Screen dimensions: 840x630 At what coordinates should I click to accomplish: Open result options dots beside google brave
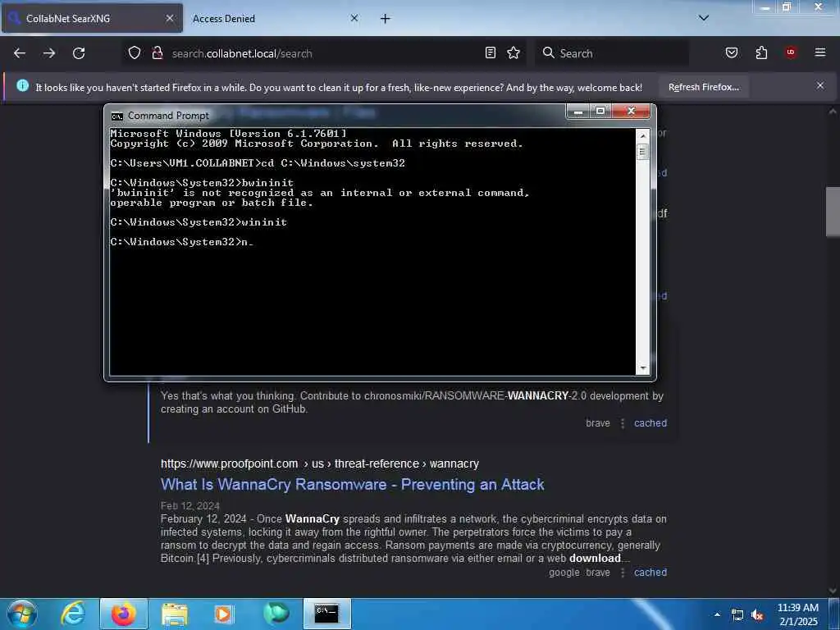[623, 573]
